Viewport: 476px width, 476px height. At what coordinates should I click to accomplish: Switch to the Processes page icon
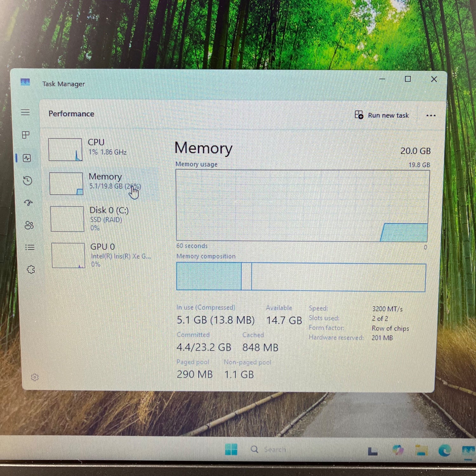[x=26, y=135]
